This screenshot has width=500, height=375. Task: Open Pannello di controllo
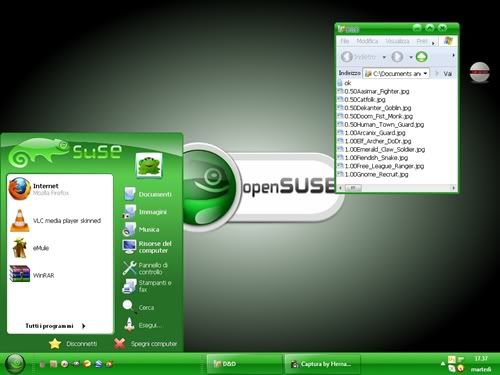click(145, 268)
